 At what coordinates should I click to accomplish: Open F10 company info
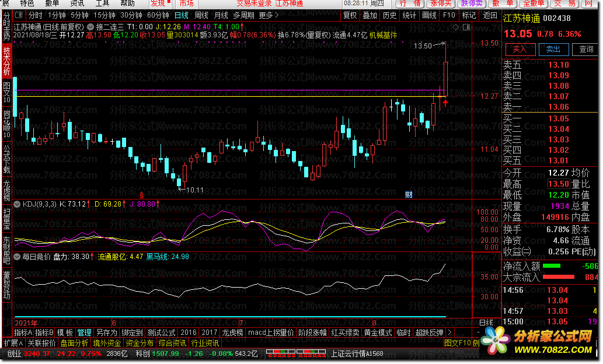(449, 15)
